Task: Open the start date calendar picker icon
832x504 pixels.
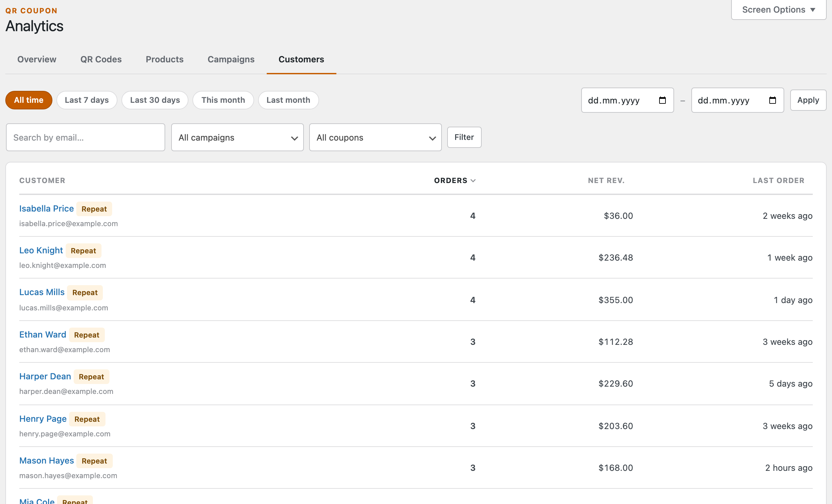Action: [662, 100]
